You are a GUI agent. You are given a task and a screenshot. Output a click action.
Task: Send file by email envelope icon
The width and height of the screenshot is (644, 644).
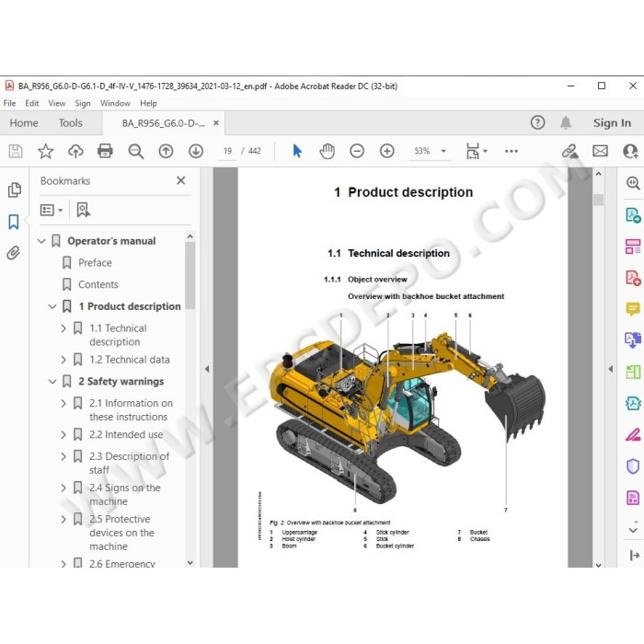coord(600,151)
